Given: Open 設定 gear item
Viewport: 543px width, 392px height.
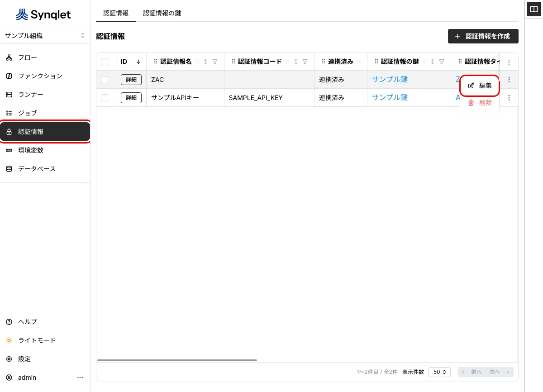Looking at the screenshot, I should (x=45, y=359).
